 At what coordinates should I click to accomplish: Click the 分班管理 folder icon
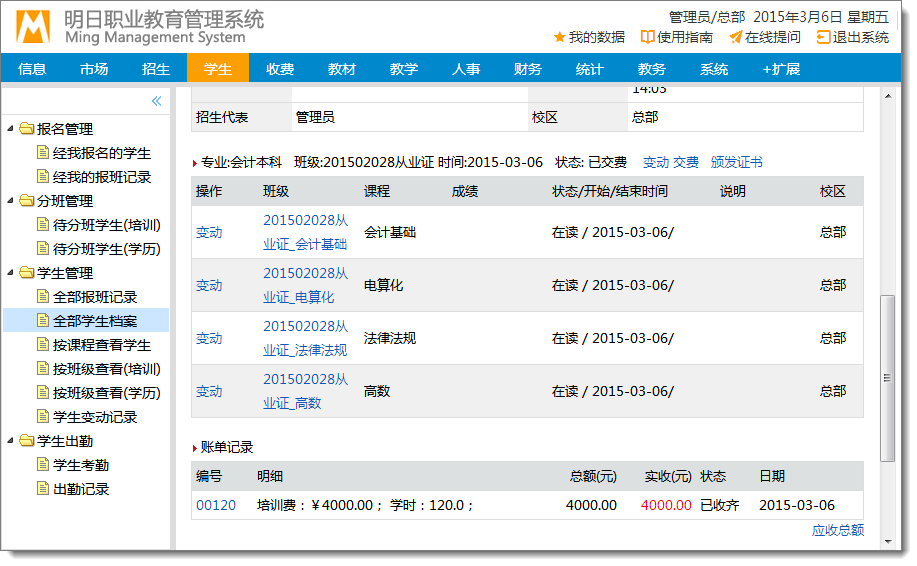[27, 201]
